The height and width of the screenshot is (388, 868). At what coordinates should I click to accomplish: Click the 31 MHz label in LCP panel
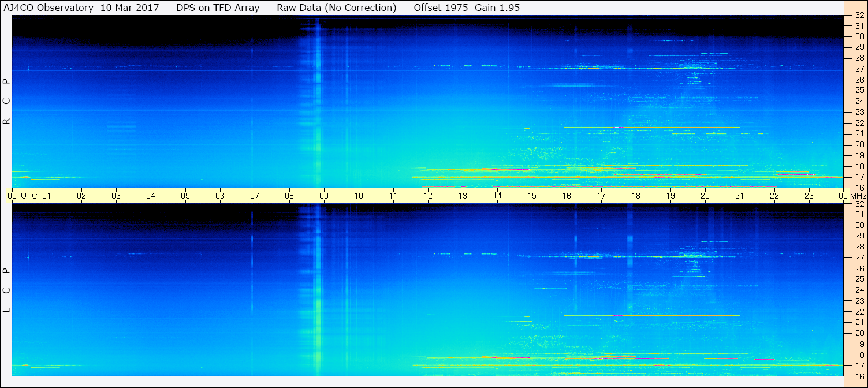(x=859, y=214)
